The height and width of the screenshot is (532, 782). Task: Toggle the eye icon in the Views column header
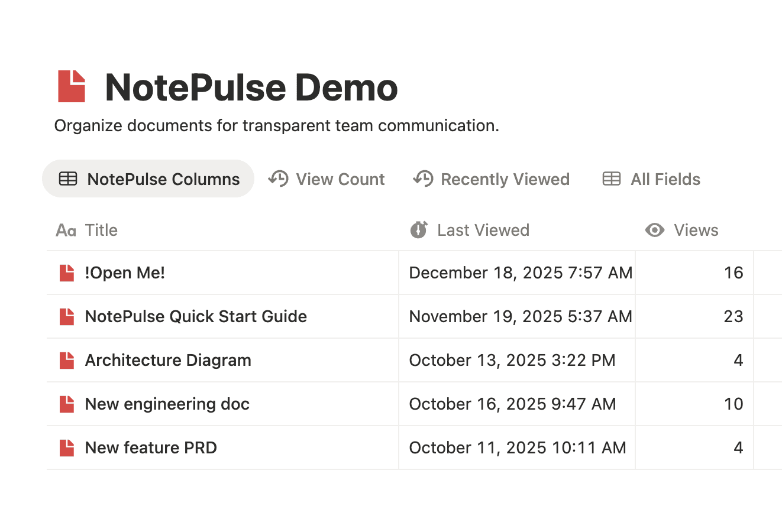coord(654,230)
